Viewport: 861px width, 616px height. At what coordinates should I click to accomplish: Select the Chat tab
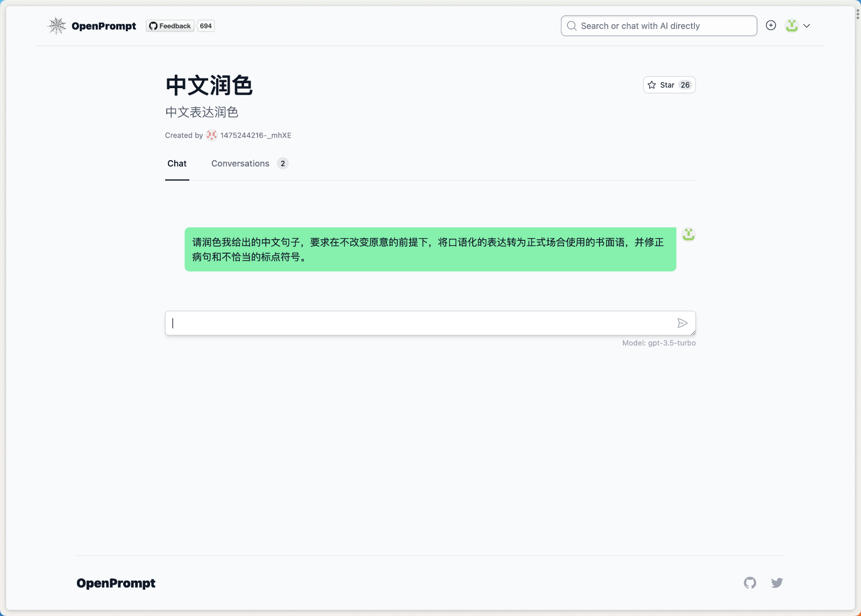click(177, 163)
